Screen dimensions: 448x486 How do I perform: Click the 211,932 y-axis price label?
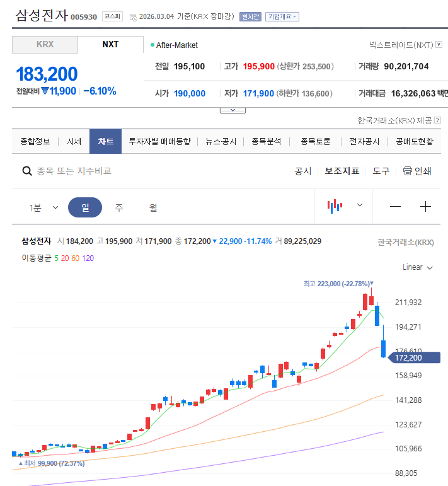[408, 303]
